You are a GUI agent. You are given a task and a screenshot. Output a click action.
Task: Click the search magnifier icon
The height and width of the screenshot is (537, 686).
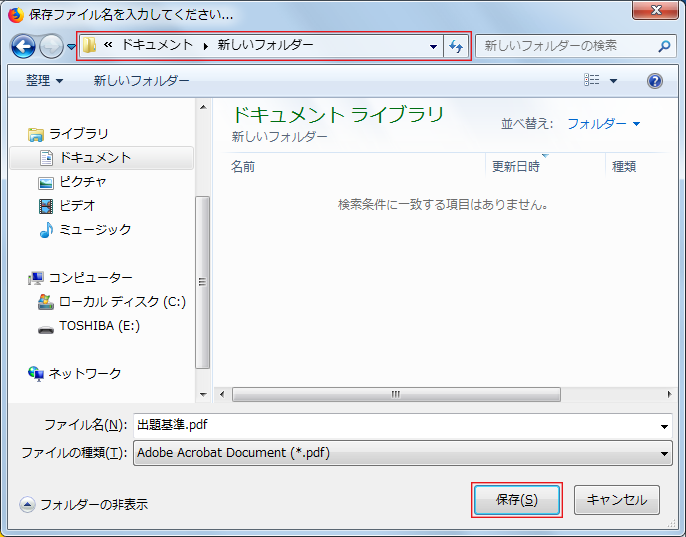664,46
